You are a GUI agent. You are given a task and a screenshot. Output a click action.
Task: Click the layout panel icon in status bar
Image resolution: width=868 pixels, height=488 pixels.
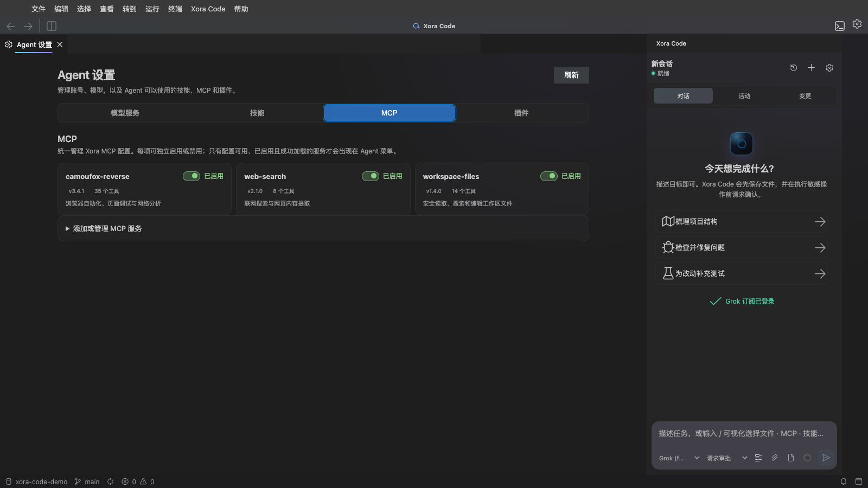coord(859,481)
